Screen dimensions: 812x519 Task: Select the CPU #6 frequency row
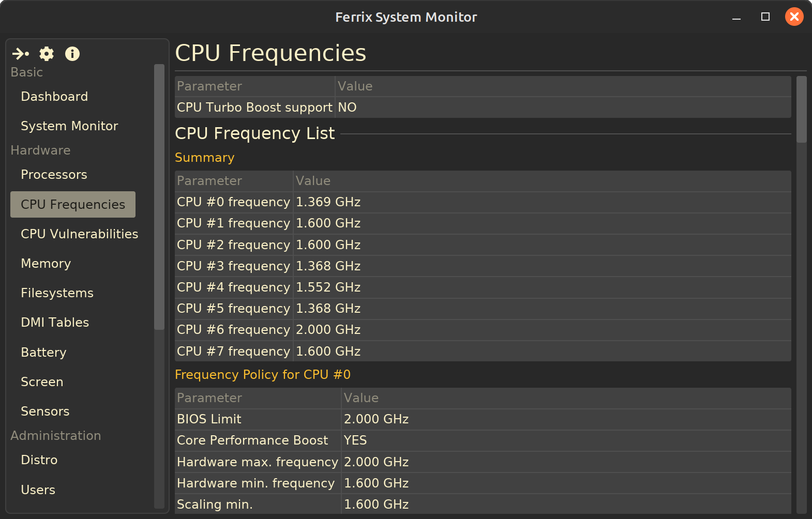(x=482, y=330)
